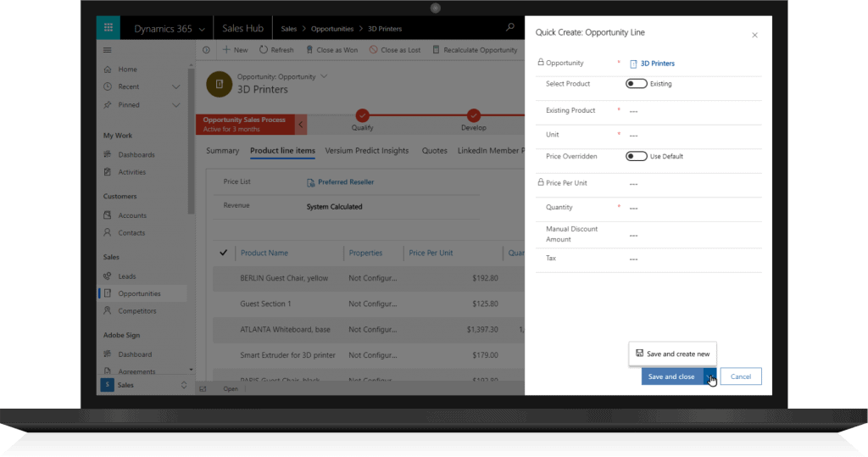
Task: Switch to Product line items tab
Action: click(282, 151)
